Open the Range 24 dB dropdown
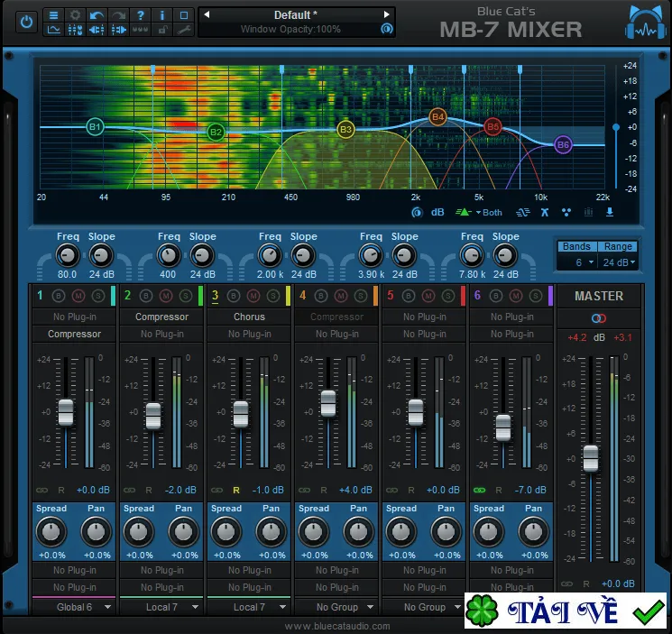 (x=619, y=262)
